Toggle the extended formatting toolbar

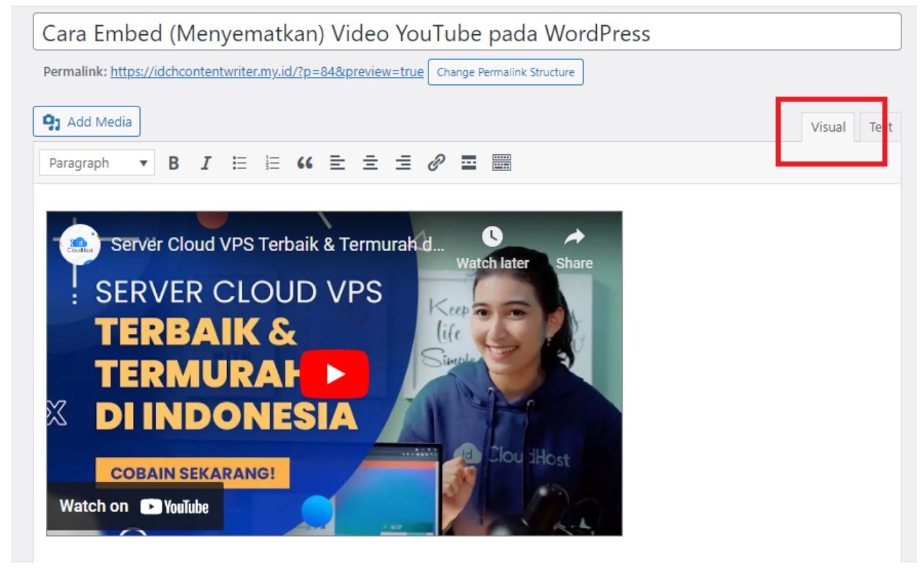tap(502, 164)
